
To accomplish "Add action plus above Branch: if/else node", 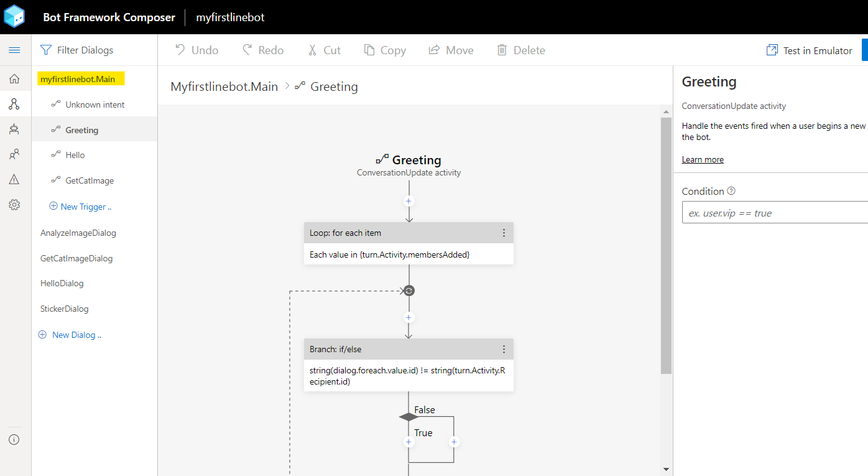I will (x=409, y=317).
